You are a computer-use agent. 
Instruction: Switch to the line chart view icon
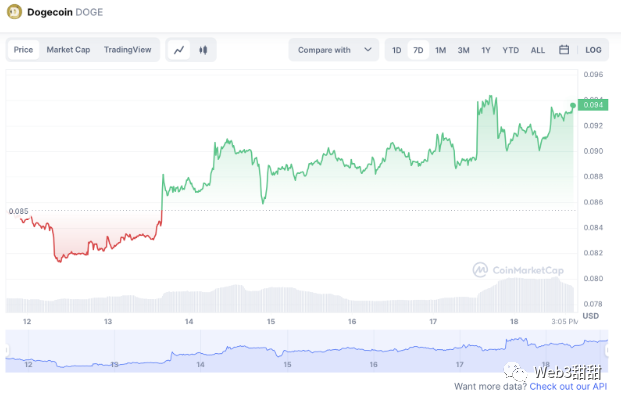pos(179,50)
